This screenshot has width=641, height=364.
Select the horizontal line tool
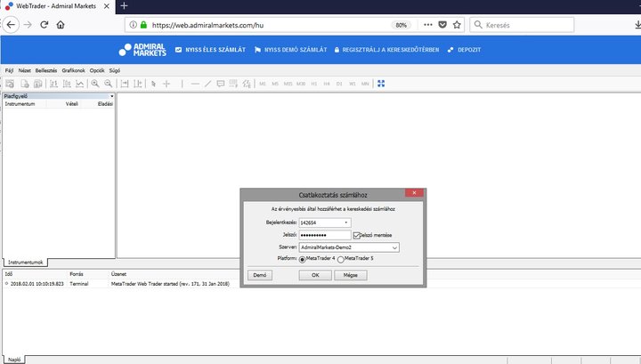coord(195,84)
